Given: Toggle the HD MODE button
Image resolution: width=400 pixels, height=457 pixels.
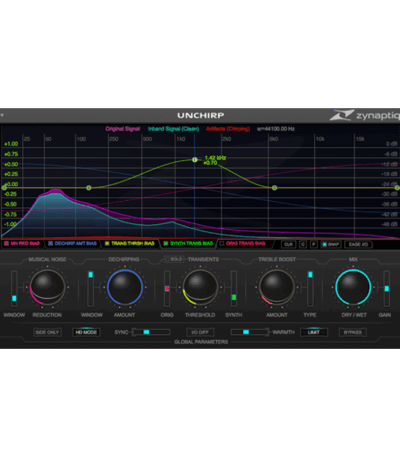Looking at the screenshot, I should point(86,332).
